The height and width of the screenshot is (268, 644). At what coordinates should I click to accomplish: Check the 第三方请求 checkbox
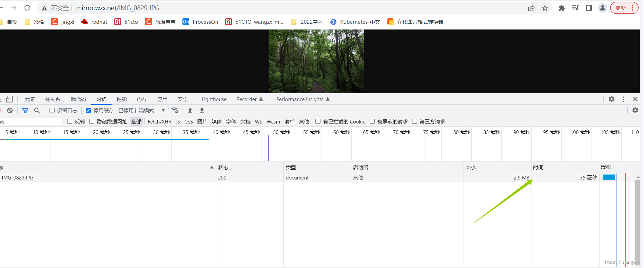(x=414, y=121)
